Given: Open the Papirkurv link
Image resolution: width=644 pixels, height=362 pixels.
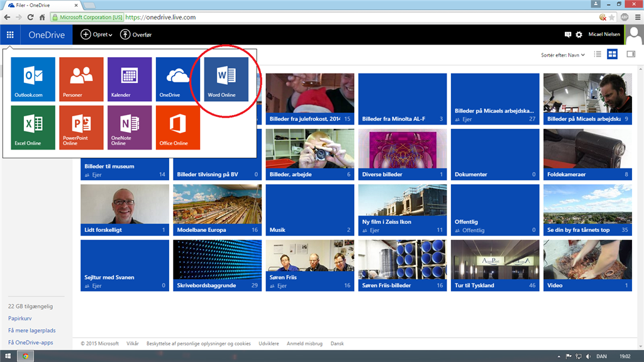Looking at the screenshot, I should (19, 318).
